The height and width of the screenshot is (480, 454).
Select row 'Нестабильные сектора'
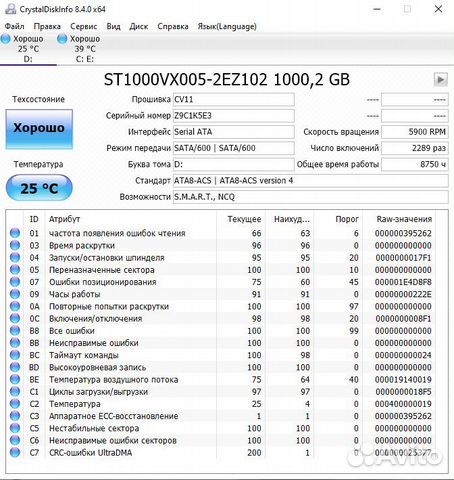pyautogui.click(x=222, y=428)
